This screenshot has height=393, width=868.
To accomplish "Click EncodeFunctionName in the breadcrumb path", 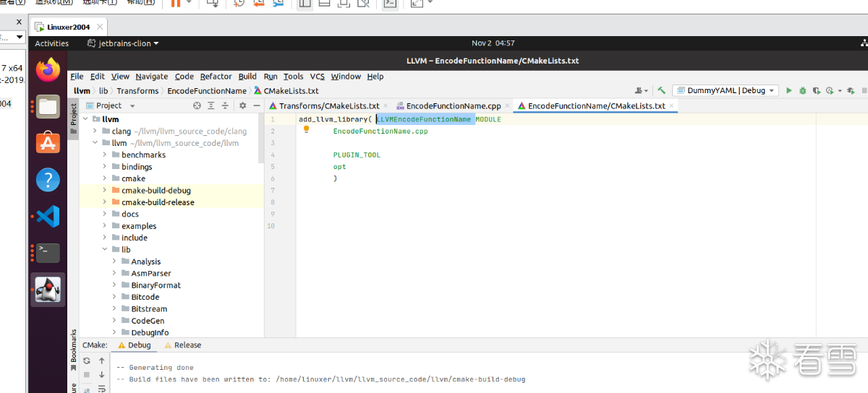I will (x=207, y=91).
